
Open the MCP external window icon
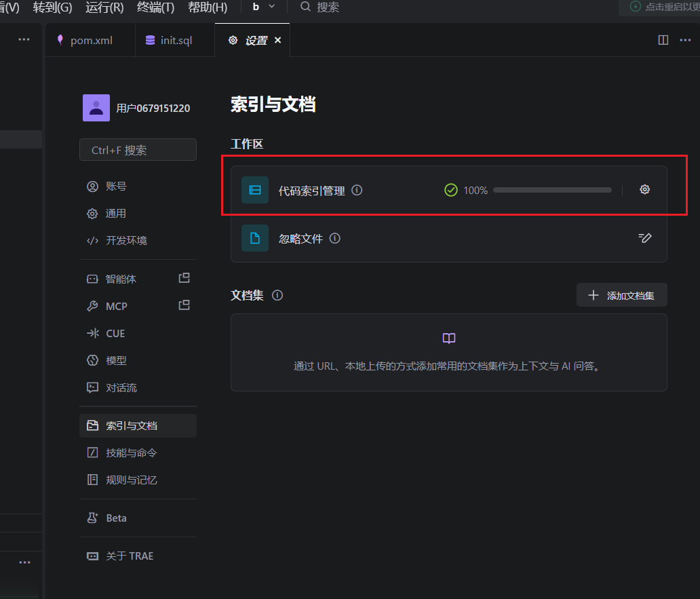184,305
